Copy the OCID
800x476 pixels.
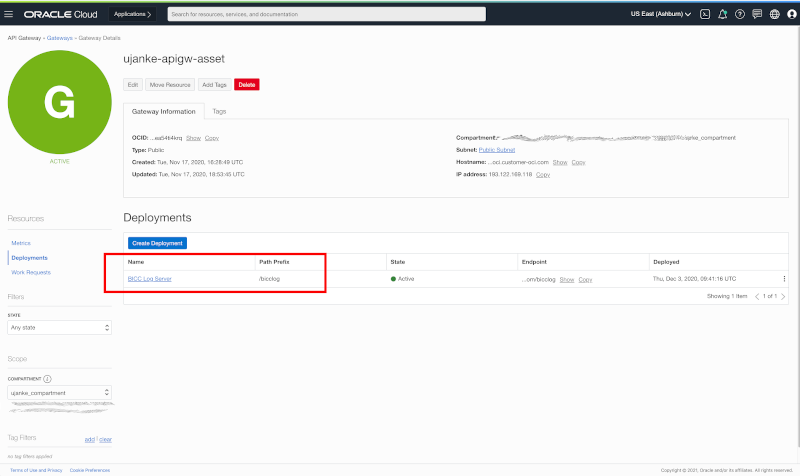(x=212, y=138)
